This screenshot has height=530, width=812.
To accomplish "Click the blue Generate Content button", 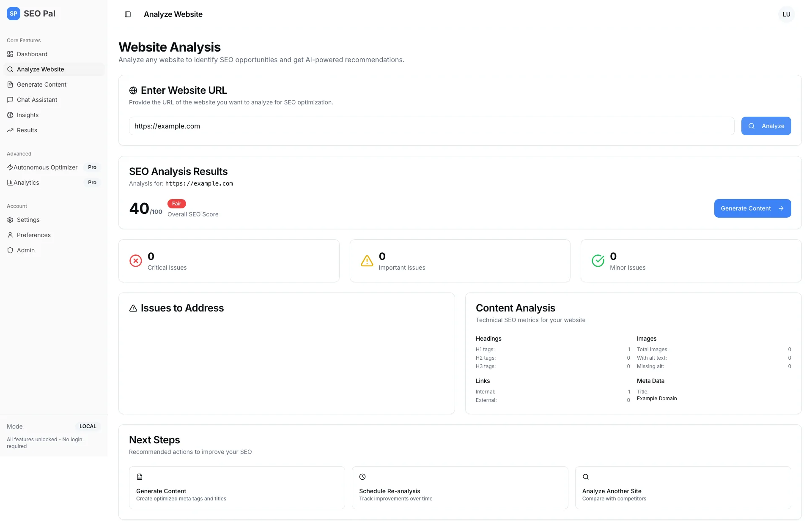I will click(752, 208).
